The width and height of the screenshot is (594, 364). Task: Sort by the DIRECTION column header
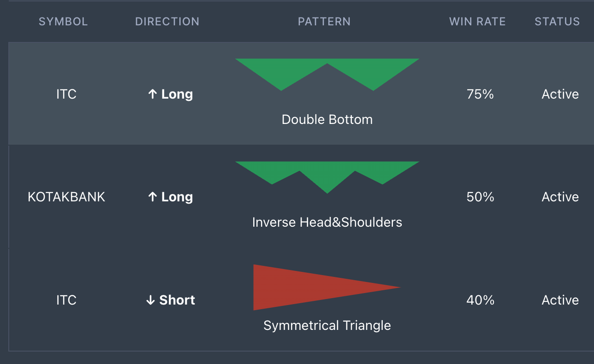[x=167, y=22]
